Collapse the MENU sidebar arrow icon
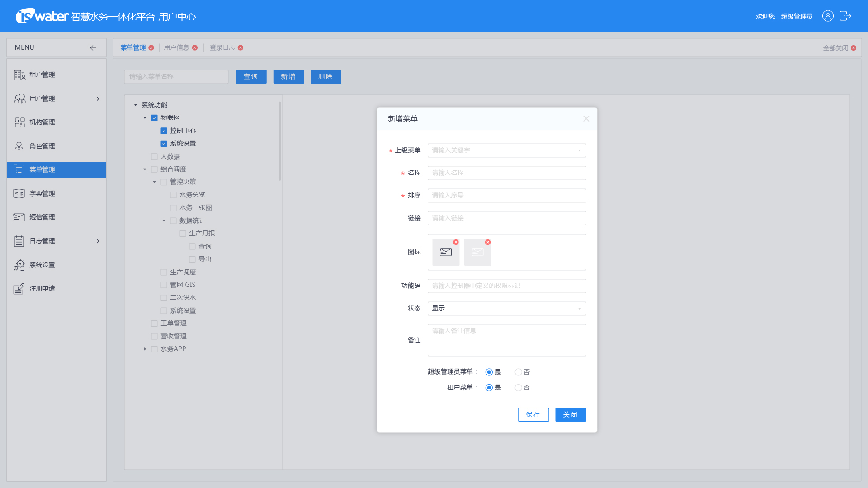 pyautogui.click(x=92, y=48)
